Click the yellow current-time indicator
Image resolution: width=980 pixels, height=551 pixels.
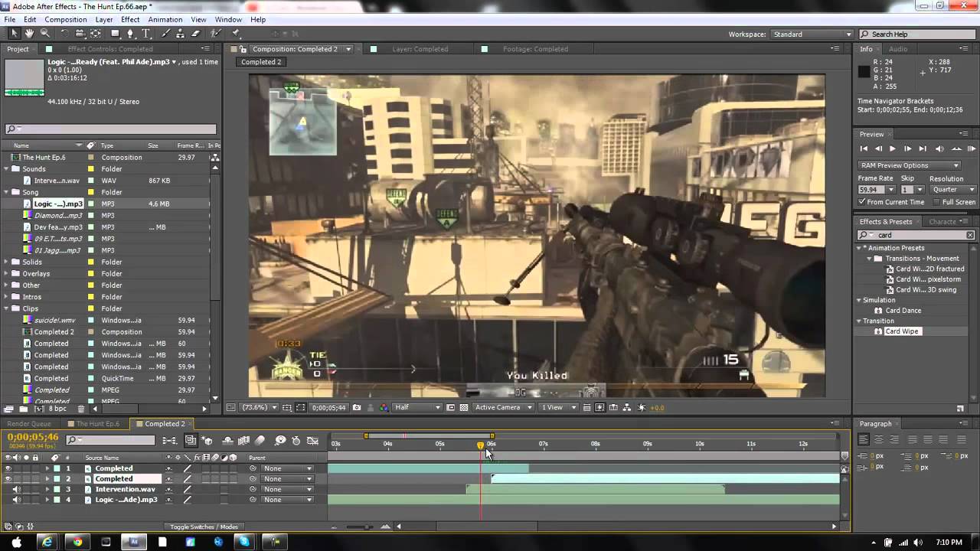(480, 445)
